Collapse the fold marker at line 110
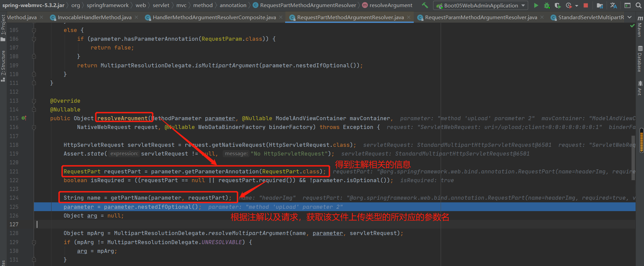Screen dimensions: 644x266 (34, 74)
